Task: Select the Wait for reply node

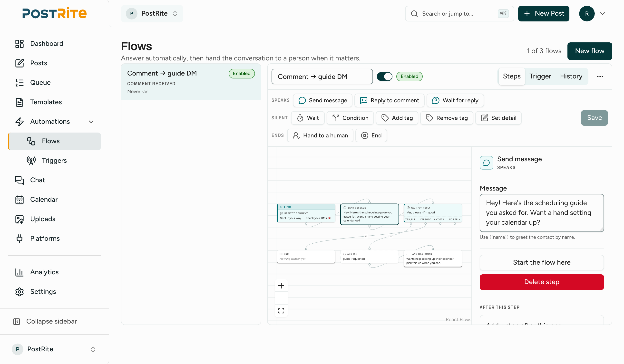Action: click(433, 213)
